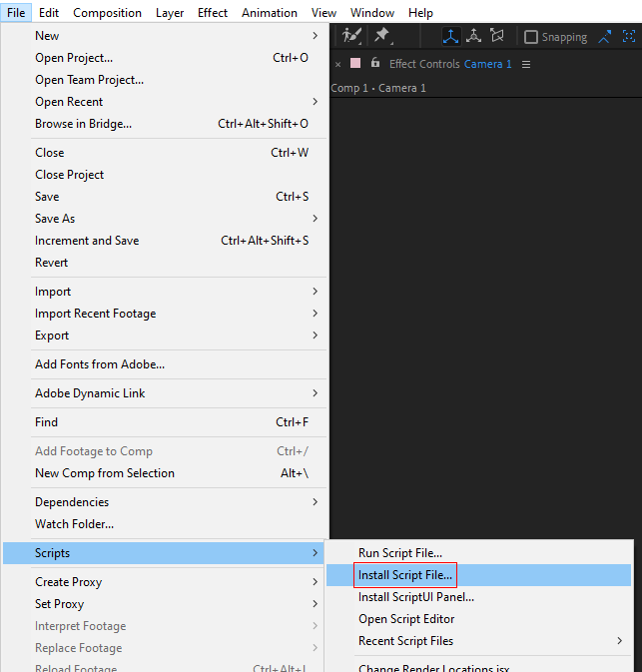This screenshot has width=642, height=672.
Task: Choose Open Team Project…
Action: tap(165, 80)
